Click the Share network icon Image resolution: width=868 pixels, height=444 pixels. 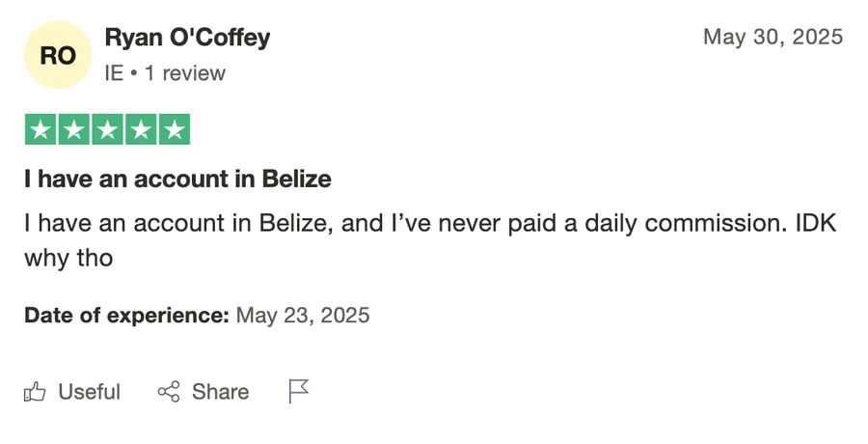pos(169,391)
